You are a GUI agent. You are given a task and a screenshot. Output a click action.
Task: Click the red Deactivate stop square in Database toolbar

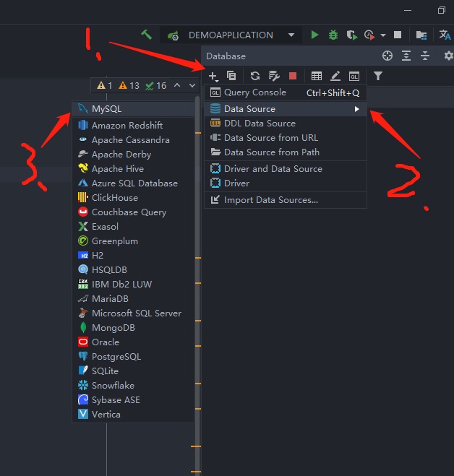(x=293, y=76)
